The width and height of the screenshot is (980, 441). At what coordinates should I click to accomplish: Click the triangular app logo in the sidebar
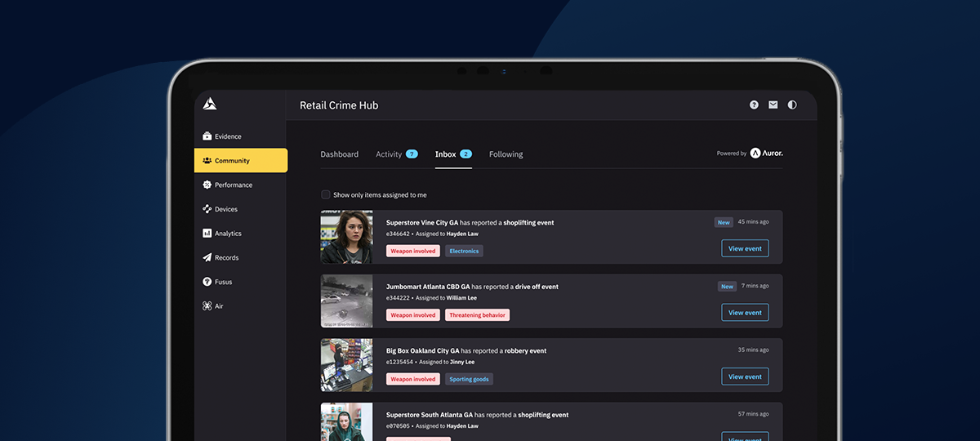(x=210, y=104)
